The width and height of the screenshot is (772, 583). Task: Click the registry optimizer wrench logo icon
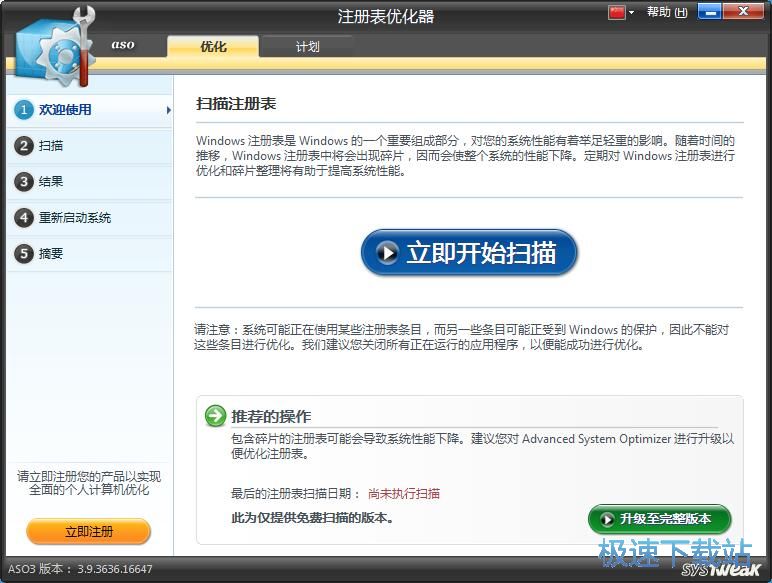[54, 48]
